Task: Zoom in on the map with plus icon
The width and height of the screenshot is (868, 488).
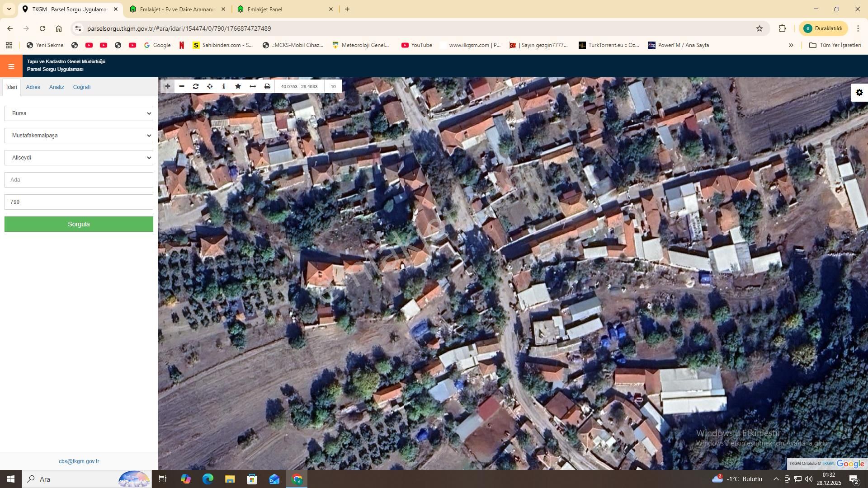Action: pyautogui.click(x=167, y=86)
